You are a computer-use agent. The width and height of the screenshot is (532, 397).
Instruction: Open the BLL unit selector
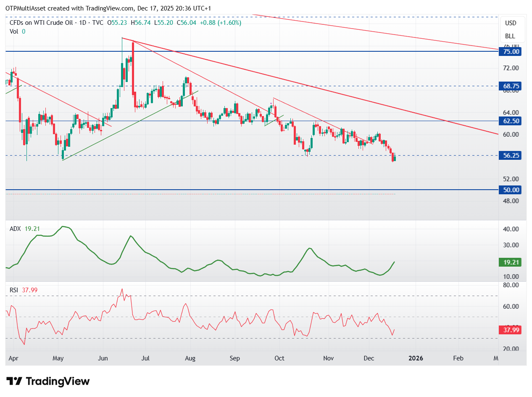[511, 36]
